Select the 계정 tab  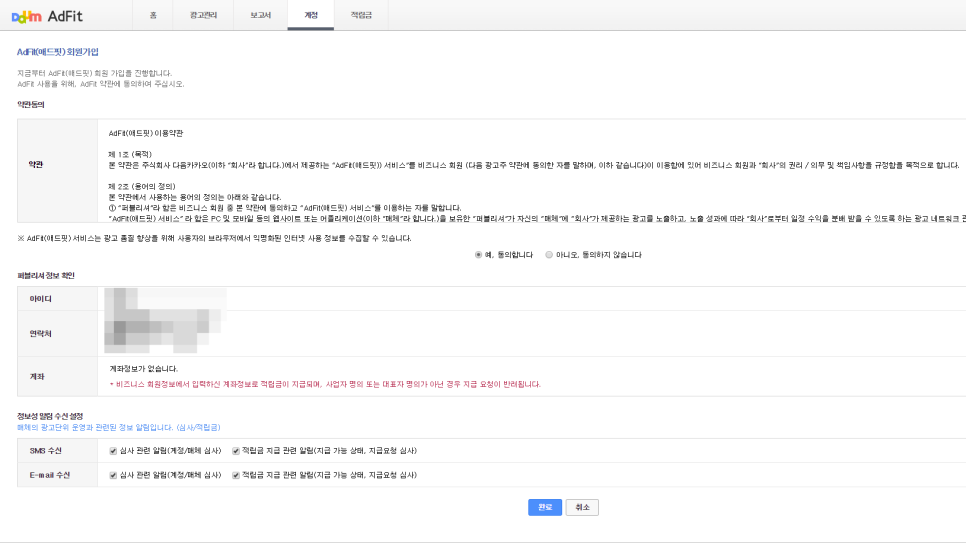click(x=310, y=15)
